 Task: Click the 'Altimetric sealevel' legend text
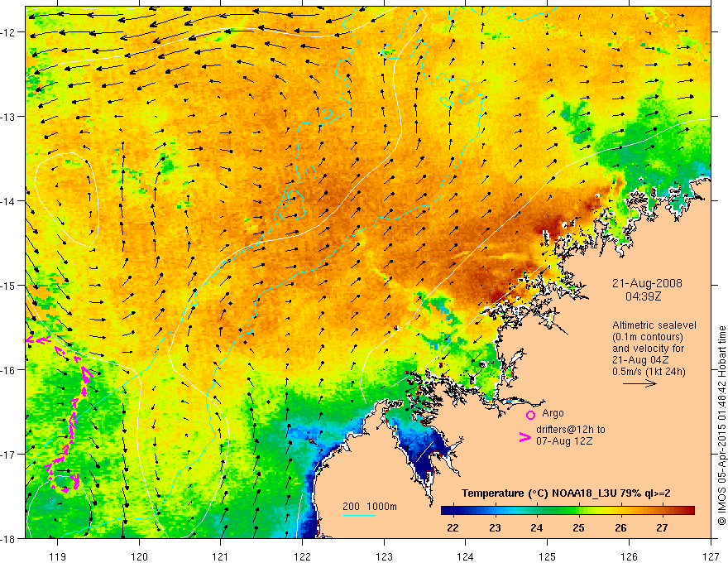[x=654, y=325]
